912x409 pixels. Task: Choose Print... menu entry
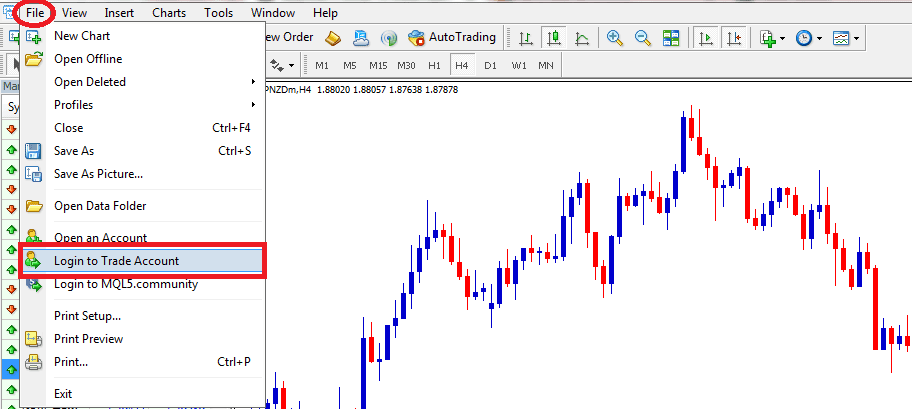tap(143, 362)
